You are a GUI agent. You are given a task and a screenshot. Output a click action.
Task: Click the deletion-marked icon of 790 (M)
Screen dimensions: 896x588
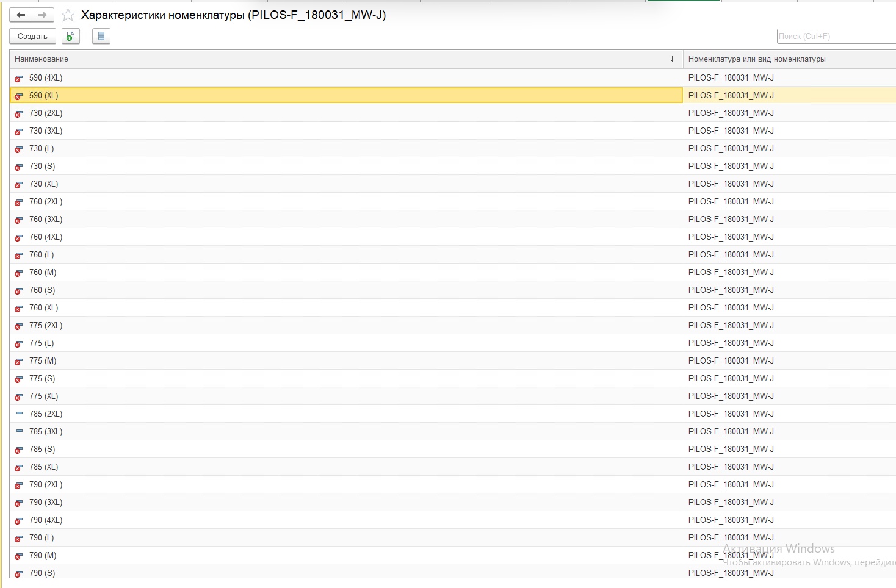point(19,556)
